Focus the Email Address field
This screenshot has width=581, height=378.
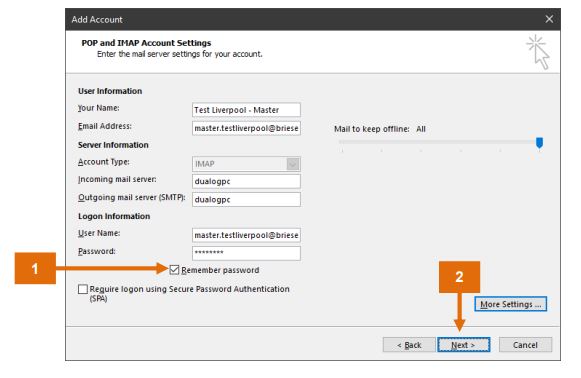pyautogui.click(x=246, y=128)
